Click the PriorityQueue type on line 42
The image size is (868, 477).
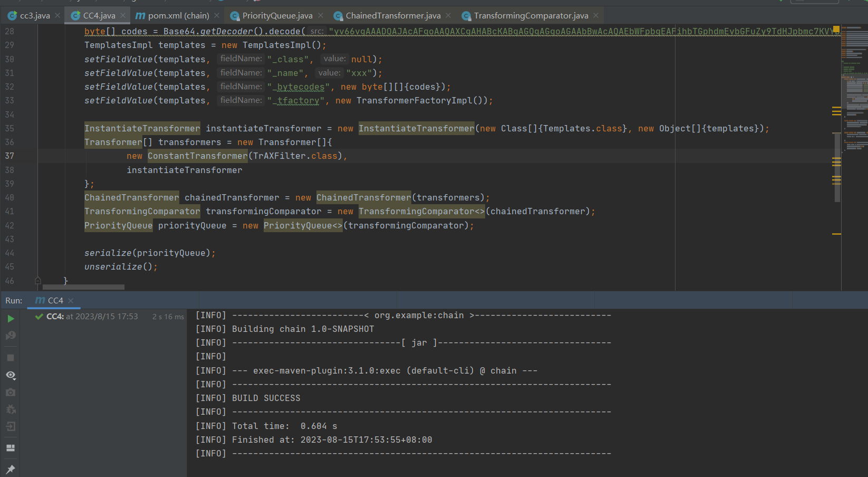click(119, 225)
